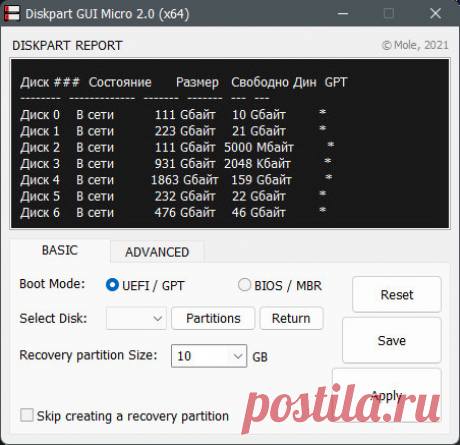This screenshot has height=445, width=460.
Task: Close the Diskpart GUI Micro window
Action: click(x=435, y=14)
